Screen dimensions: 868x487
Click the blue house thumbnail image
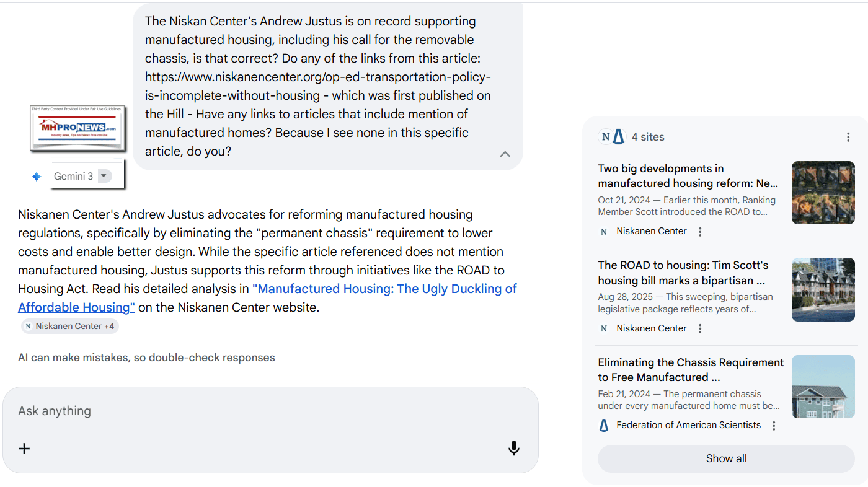[x=823, y=387]
